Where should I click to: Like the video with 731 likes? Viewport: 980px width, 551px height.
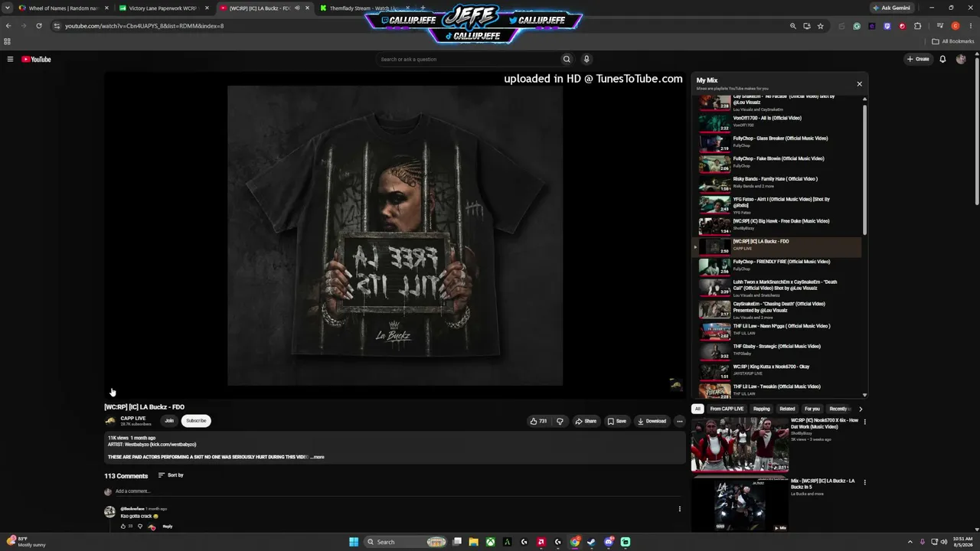[x=539, y=421]
